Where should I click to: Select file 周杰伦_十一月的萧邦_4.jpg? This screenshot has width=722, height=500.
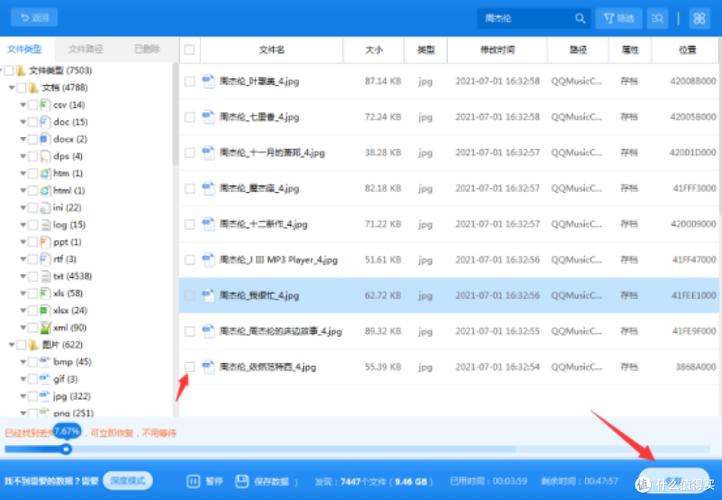coord(272,153)
